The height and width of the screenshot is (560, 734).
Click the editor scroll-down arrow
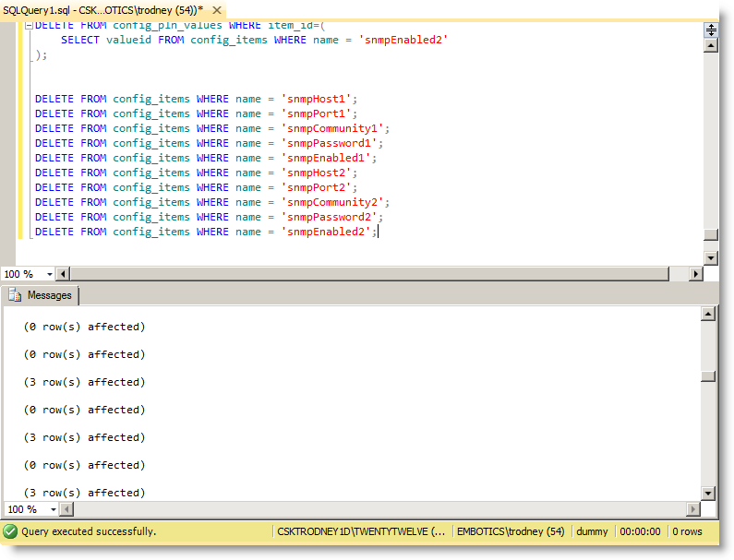(x=711, y=257)
